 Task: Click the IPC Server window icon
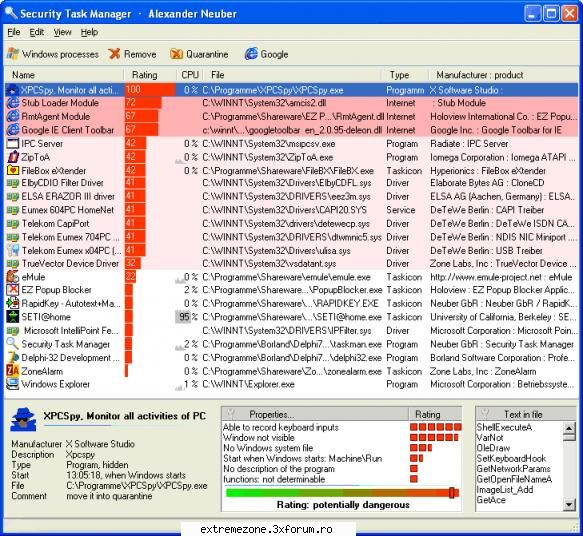pyautogui.click(x=13, y=143)
